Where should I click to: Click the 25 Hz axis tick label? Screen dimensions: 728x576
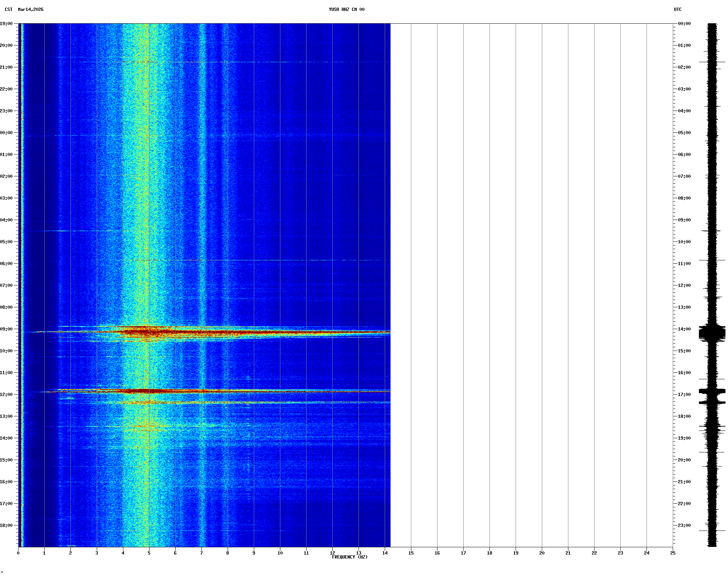[673, 553]
